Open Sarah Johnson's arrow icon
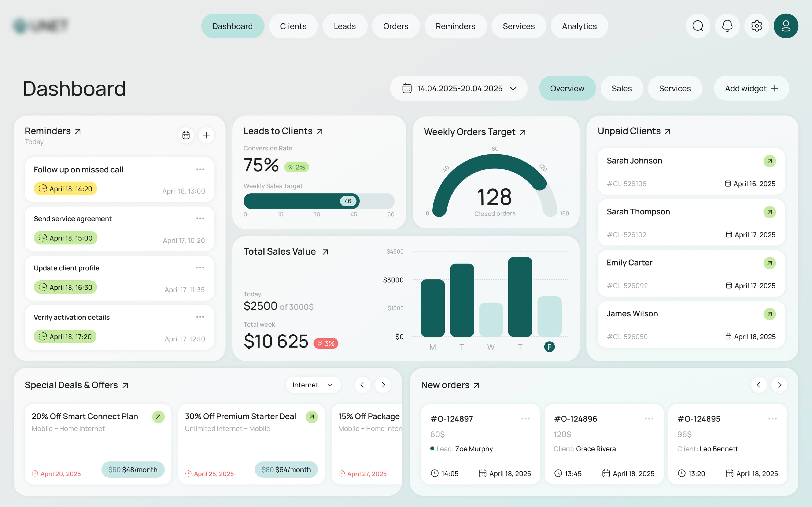Viewport: 812px width, 507px height. (x=769, y=161)
